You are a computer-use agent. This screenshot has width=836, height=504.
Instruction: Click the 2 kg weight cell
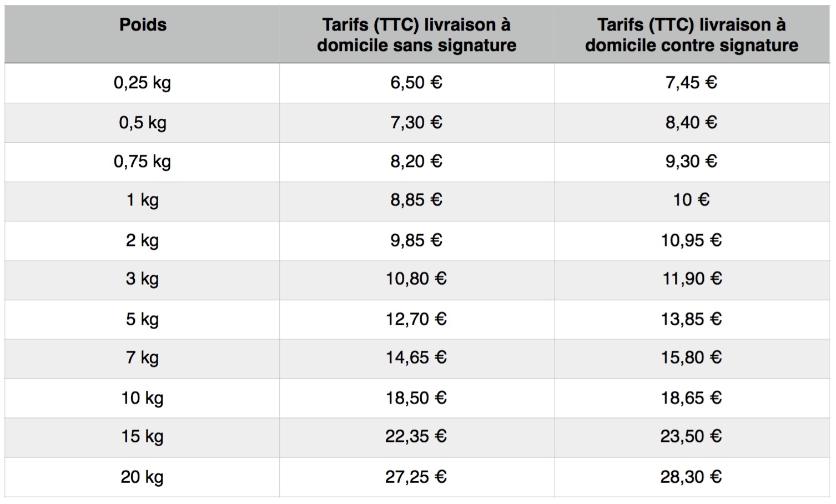142,240
